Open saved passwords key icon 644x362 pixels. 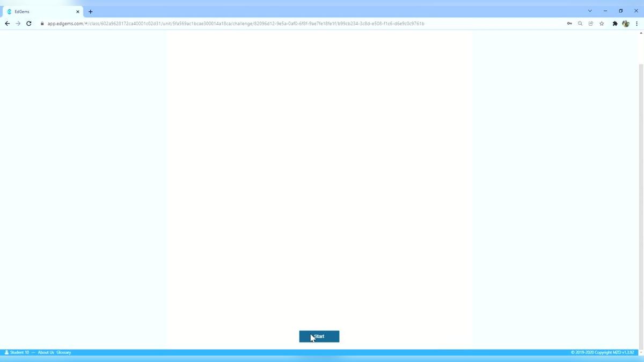click(x=569, y=24)
